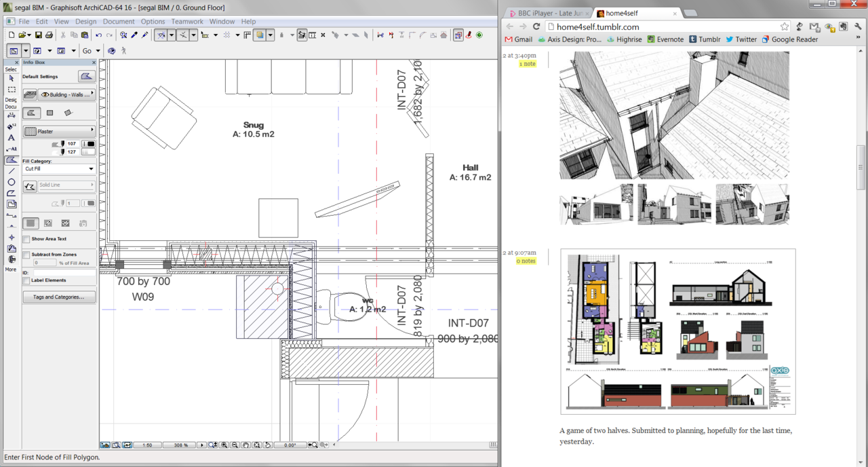Screen dimensions: 868x467
Task: Click the Tags and Categories button
Action: tap(59, 297)
